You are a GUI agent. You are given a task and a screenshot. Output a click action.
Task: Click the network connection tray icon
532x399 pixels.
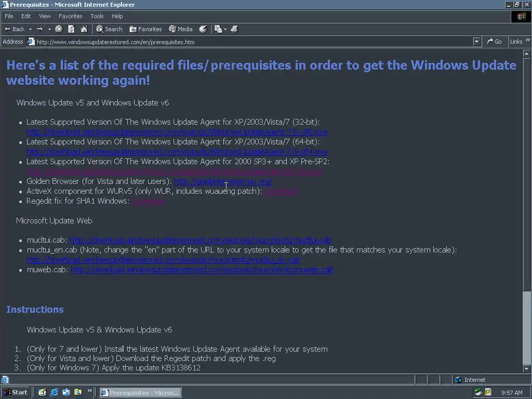pyautogui.click(x=478, y=393)
